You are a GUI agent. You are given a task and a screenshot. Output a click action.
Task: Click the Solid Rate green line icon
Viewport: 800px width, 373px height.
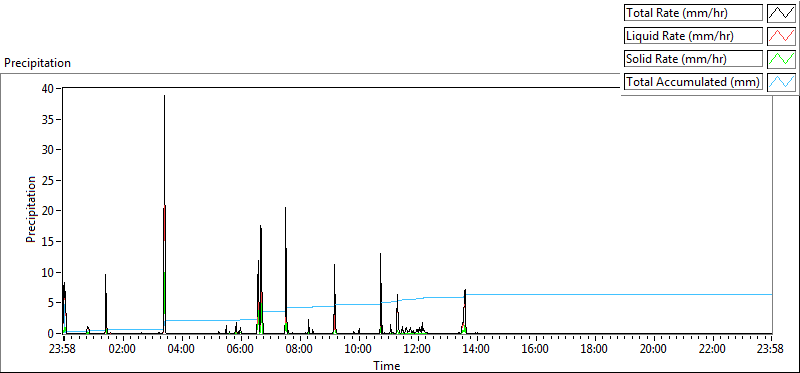pyautogui.click(x=781, y=59)
